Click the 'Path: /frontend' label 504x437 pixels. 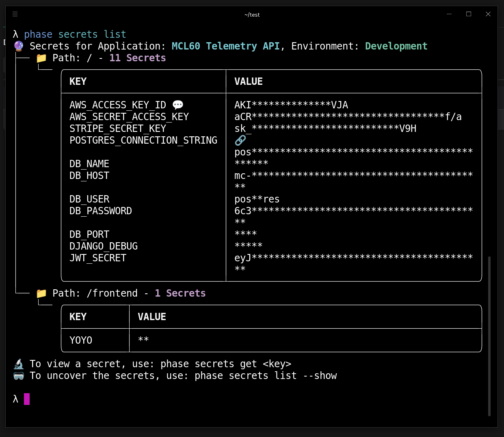click(95, 293)
